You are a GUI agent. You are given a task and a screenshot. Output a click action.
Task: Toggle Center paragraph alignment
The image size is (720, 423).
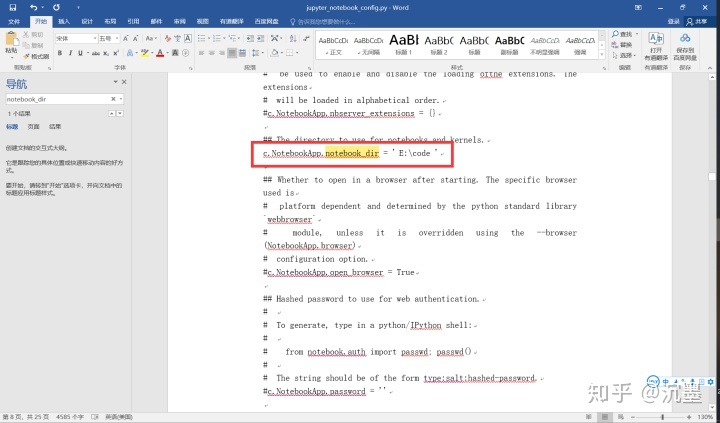click(212, 53)
